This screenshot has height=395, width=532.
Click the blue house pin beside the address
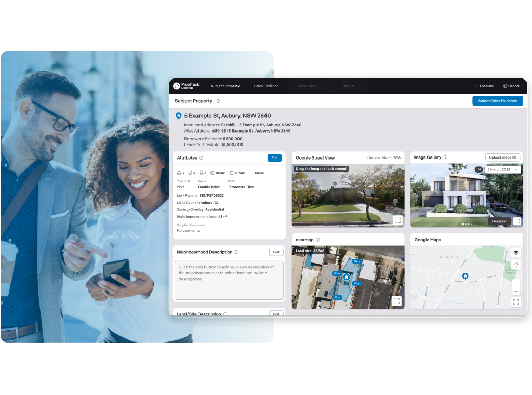coord(179,116)
